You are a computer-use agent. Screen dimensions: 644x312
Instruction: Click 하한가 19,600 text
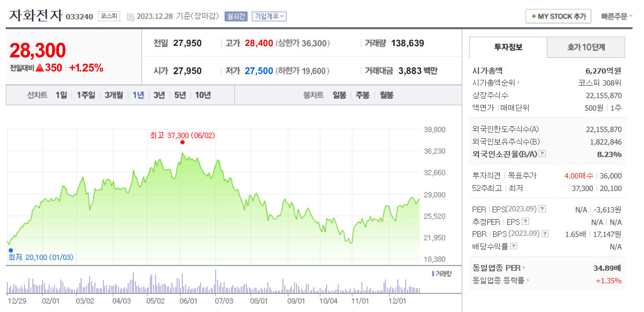[x=302, y=71]
